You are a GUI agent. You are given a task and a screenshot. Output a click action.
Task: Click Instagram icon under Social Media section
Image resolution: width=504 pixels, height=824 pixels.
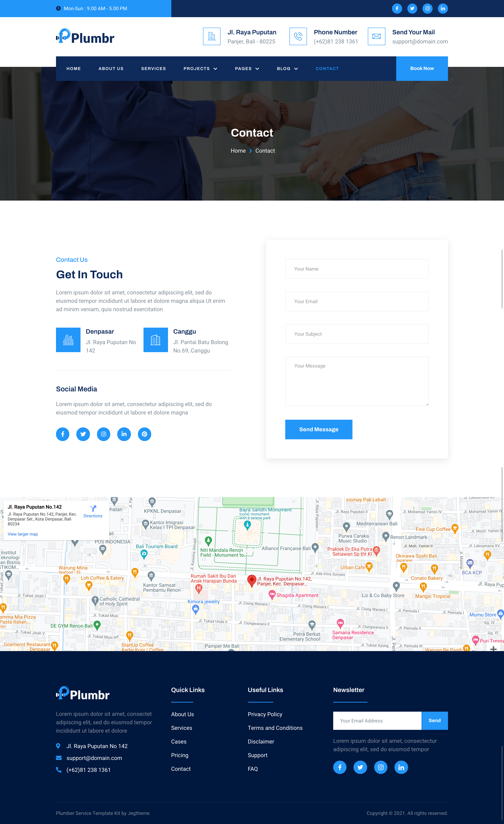pos(104,434)
